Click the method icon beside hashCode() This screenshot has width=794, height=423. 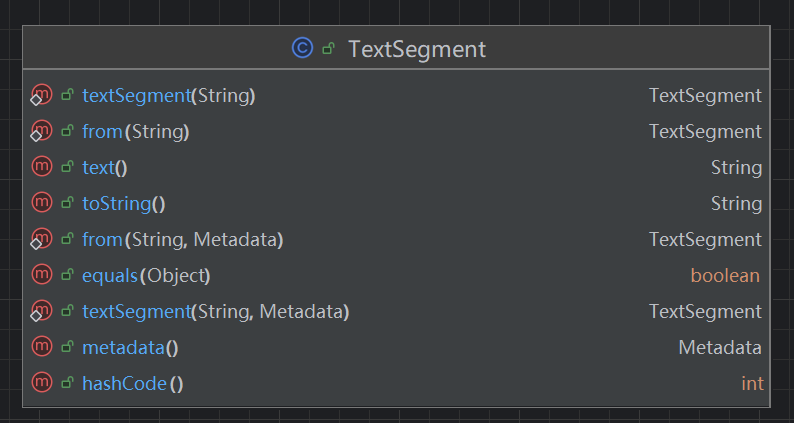(x=42, y=384)
